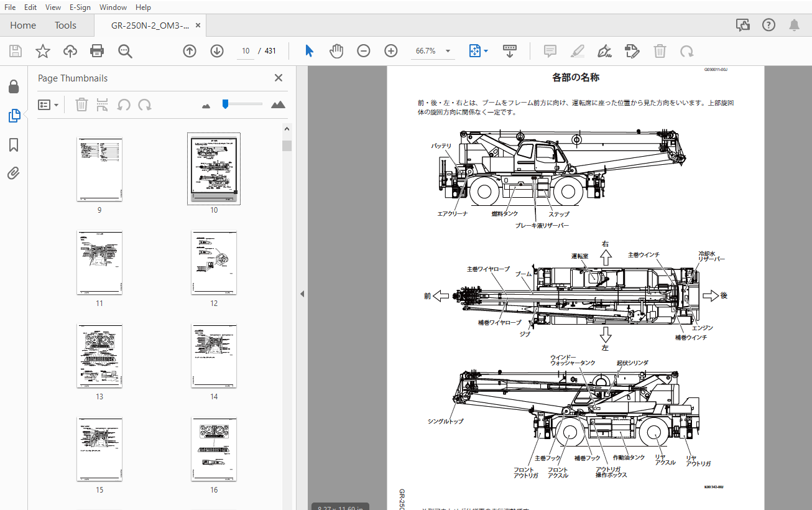
Task: Select the GR-250N-2_OM3 document tab
Action: pyautogui.click(x=150, y=25)
